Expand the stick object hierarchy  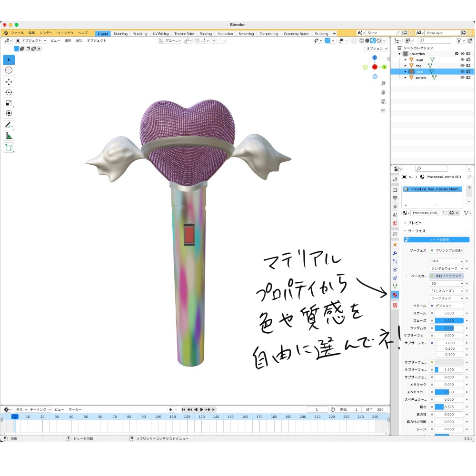point(406,71)
